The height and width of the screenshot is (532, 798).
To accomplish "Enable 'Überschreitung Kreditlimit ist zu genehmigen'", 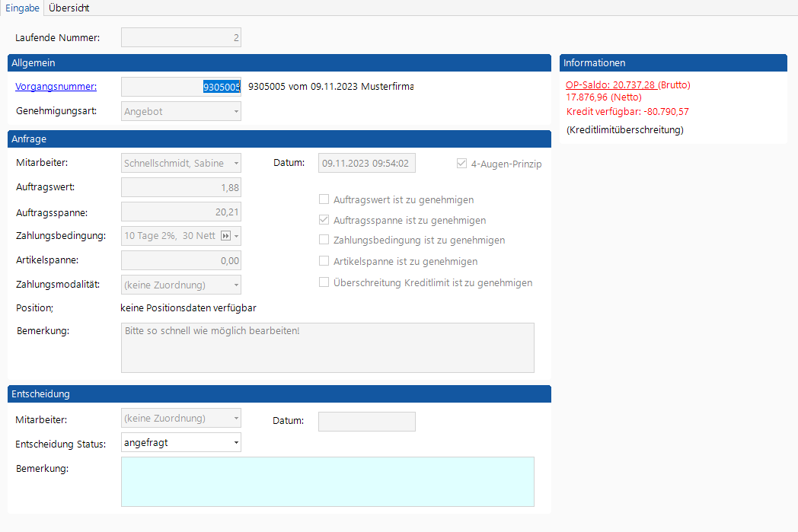I will [x=324, y=282].
